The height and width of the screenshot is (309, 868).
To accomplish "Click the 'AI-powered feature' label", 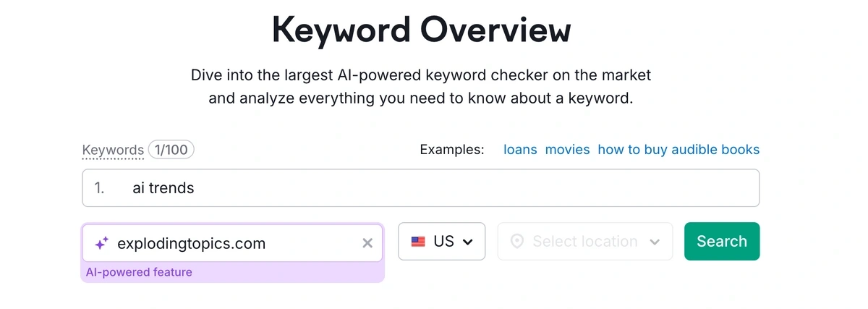I will [x=139, y=272].
